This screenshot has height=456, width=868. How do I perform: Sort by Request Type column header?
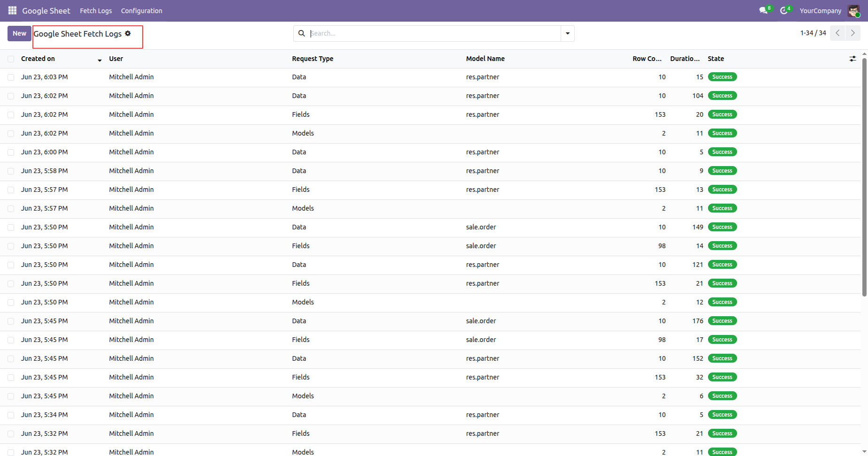click(x=312, y=59)
